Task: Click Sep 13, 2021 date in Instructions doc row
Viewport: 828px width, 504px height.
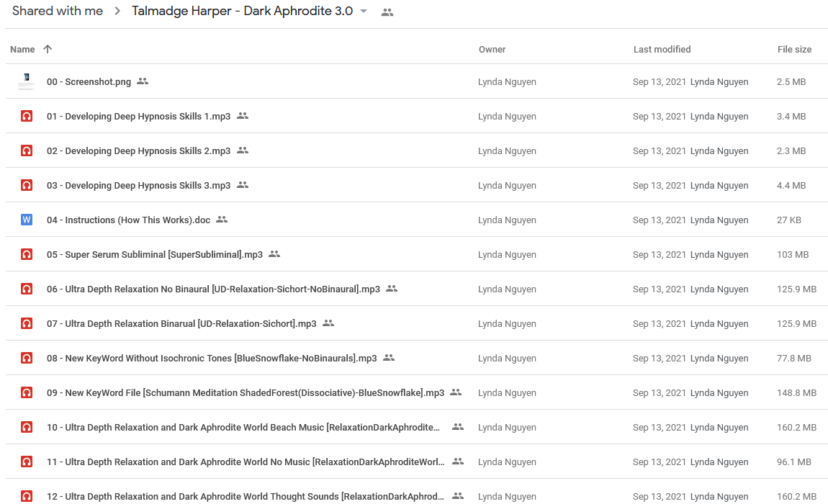Action: (x=659, y=220)
